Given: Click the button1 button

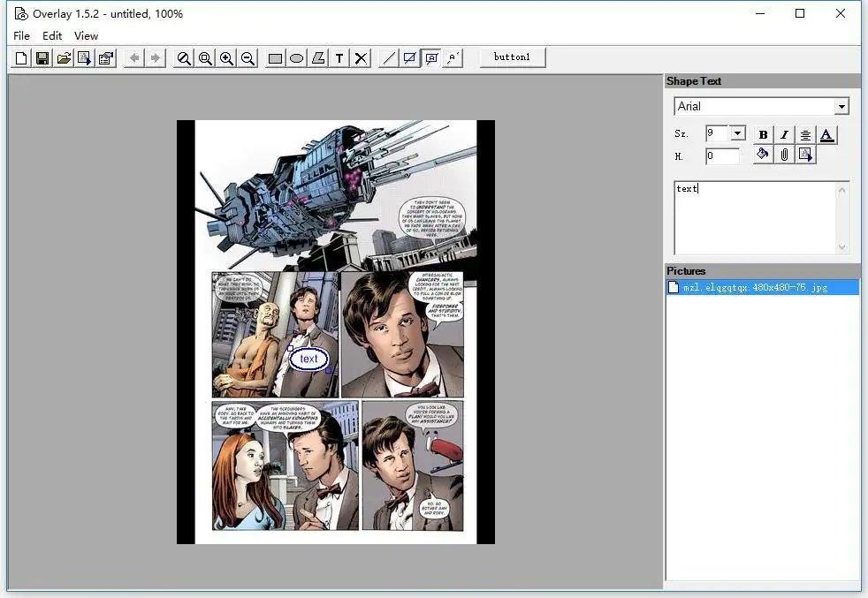Looking at the screenshot, I should click(x=512, y=57).
